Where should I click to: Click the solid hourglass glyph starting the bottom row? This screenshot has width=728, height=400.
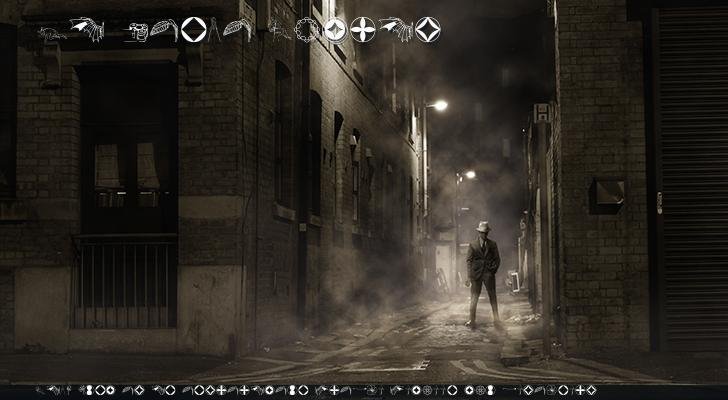point(87,390)
